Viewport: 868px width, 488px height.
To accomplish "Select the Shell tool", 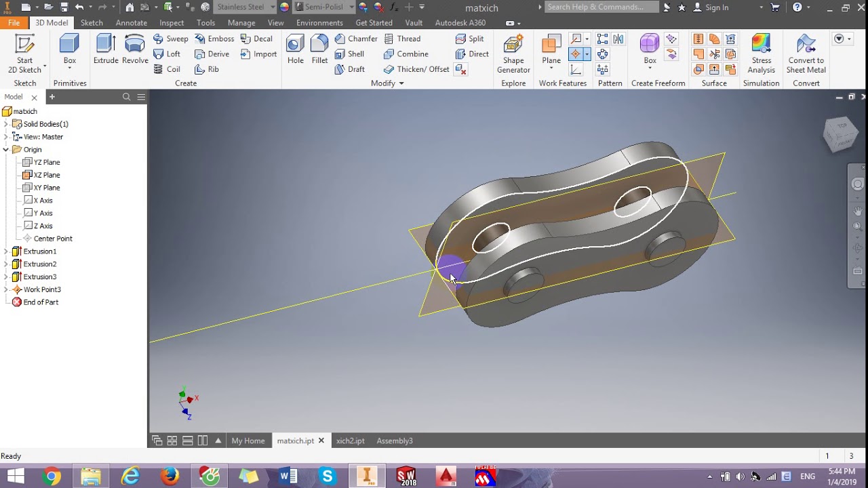I will (350, 54).
